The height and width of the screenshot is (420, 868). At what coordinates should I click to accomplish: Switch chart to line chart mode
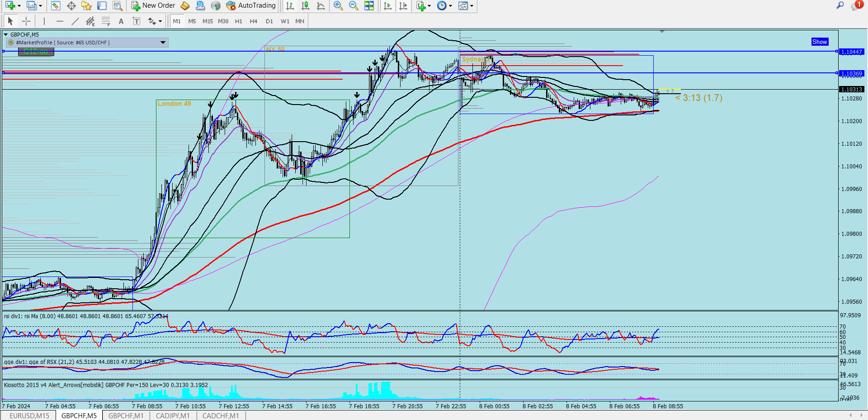click(x=321, y=5)
